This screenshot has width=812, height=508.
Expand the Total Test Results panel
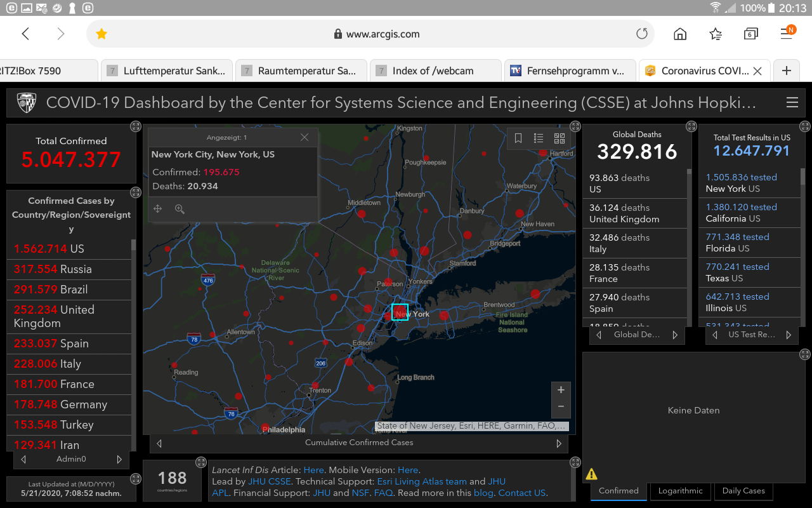(805, 126)
